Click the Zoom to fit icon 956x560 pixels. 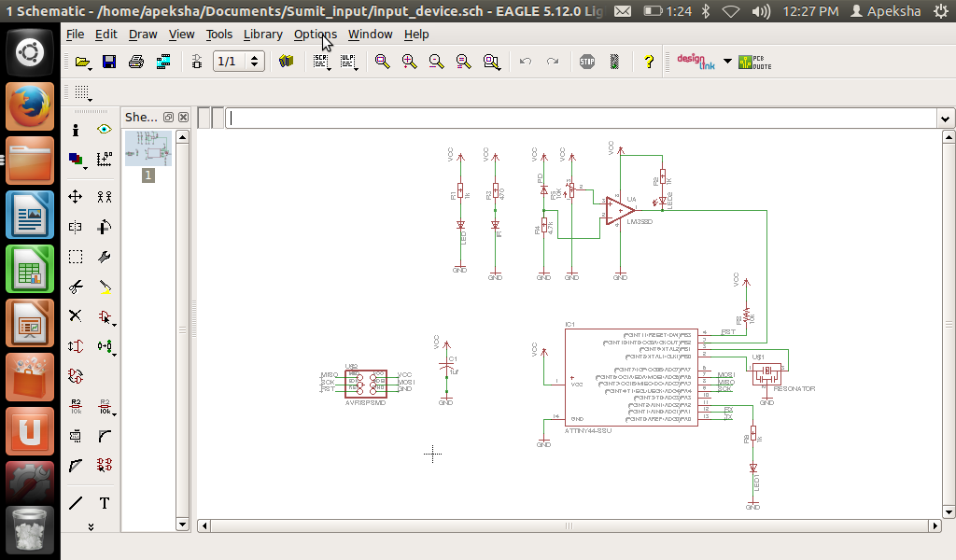click(x=382, y=62)
